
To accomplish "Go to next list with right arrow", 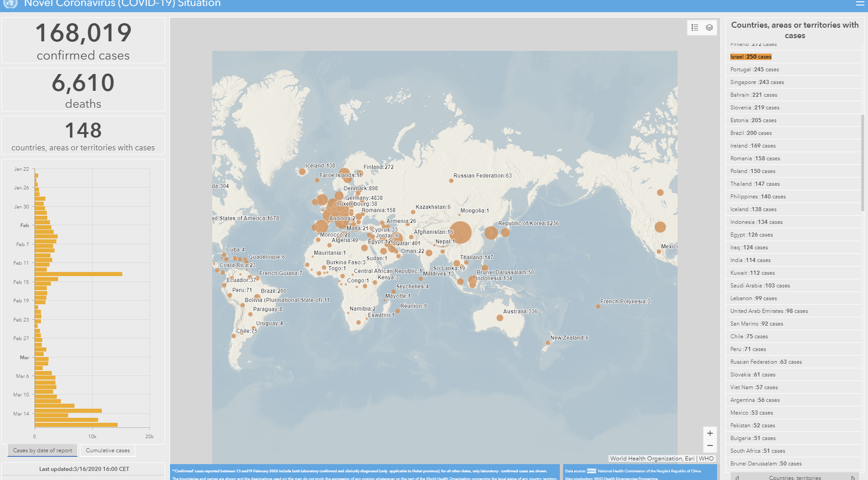I will click(853, 477).
